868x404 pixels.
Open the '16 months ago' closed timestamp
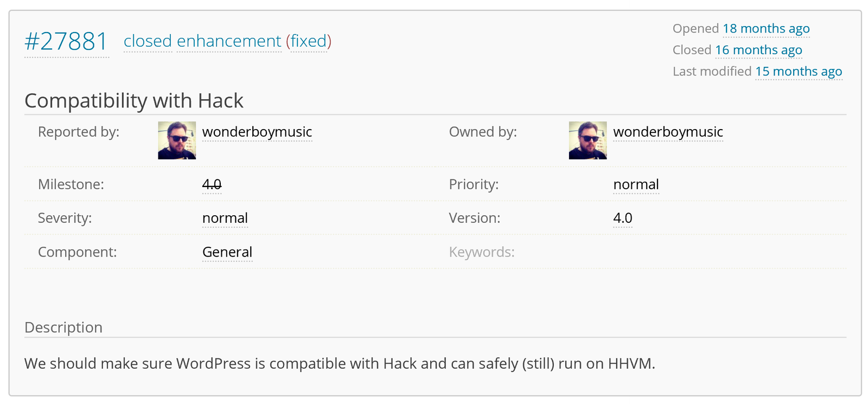(758, 50)
